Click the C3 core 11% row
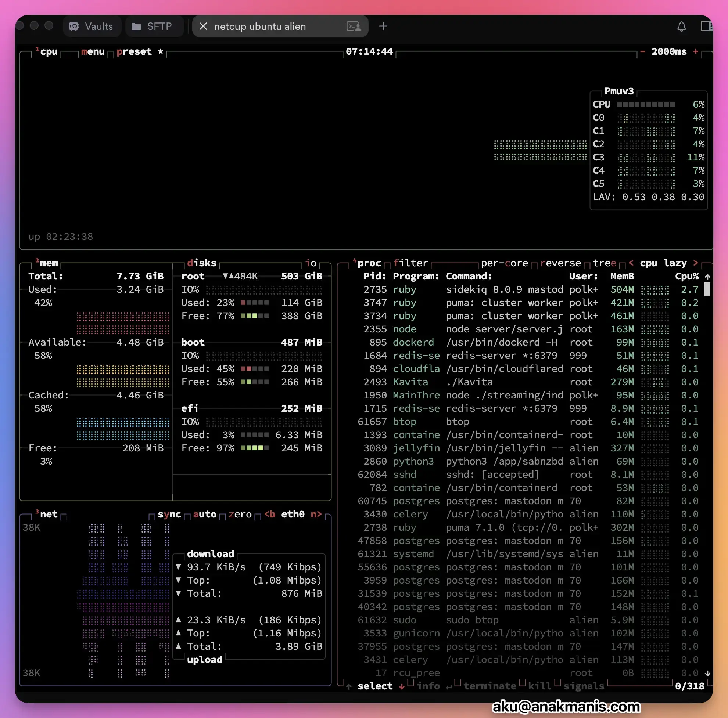 point(649,157)
